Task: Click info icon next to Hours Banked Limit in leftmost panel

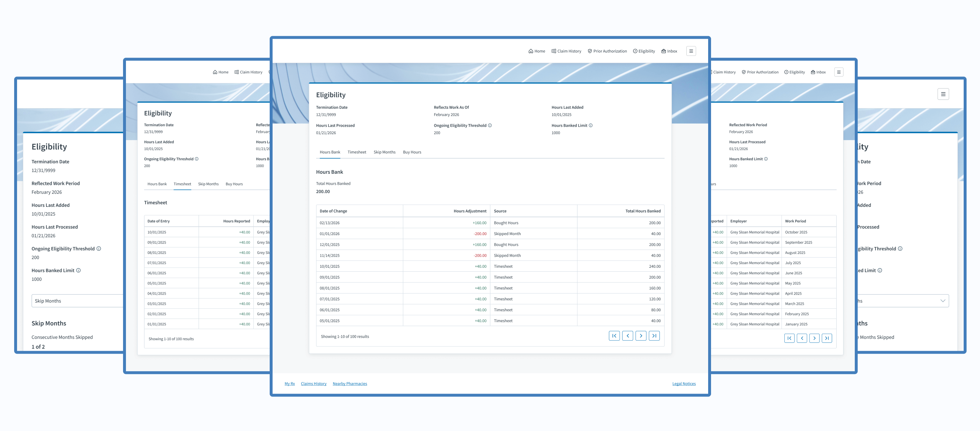Action: (x=78, y=271)
